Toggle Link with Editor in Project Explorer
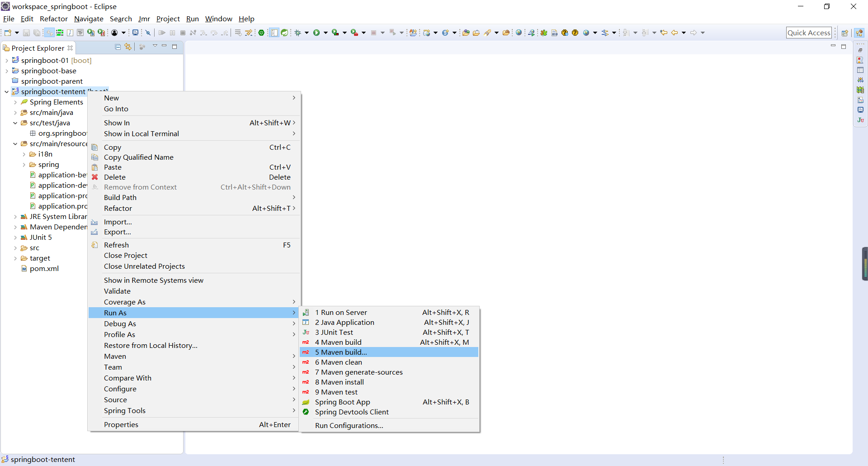The width and height of the screenshot is (868, 466). [x=128, y=47]
